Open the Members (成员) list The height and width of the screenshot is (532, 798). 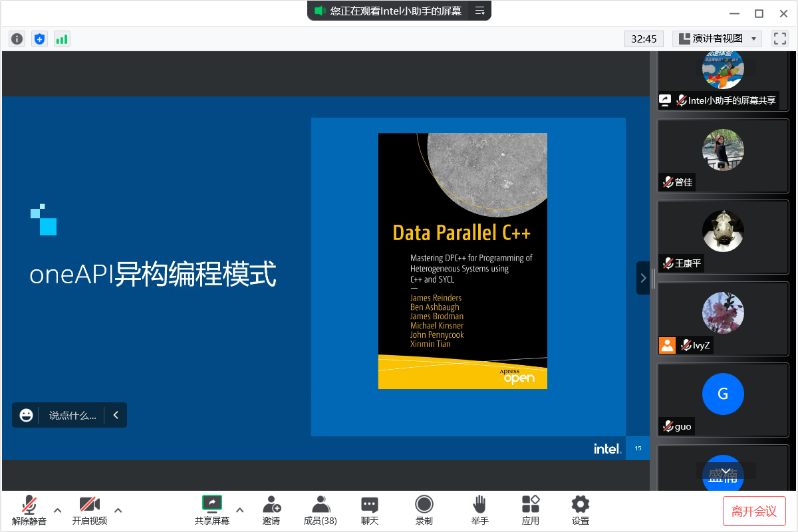tap(321, 510)
